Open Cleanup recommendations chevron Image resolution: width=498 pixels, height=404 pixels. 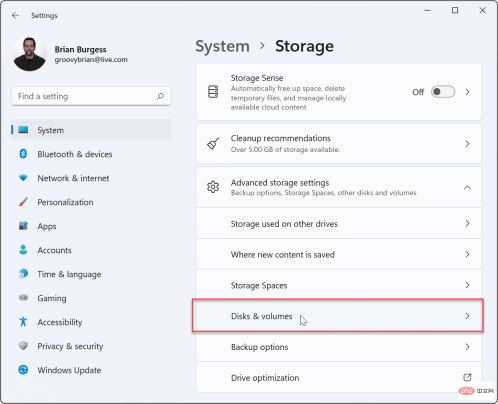pos(467,144)
